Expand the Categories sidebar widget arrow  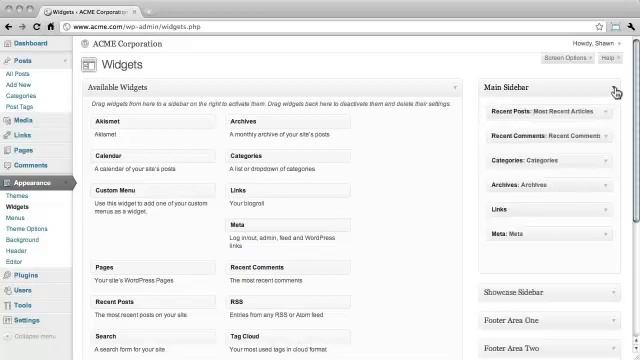606,161
